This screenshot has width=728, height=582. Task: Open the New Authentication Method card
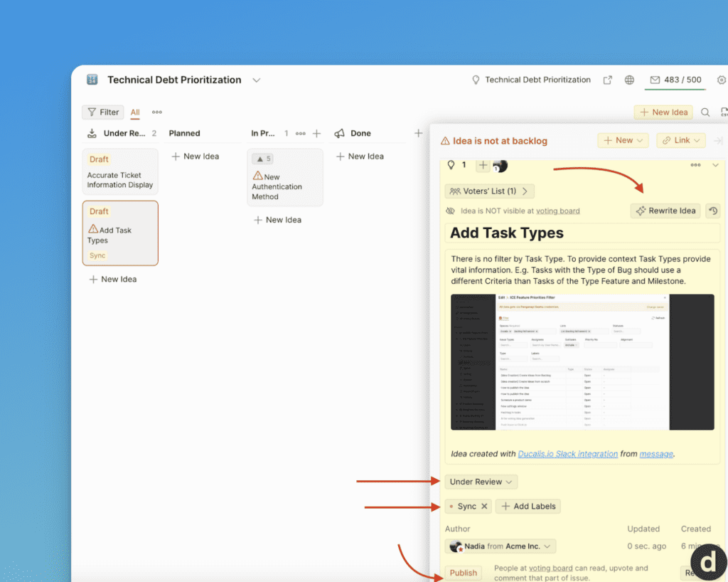point(284,186)
